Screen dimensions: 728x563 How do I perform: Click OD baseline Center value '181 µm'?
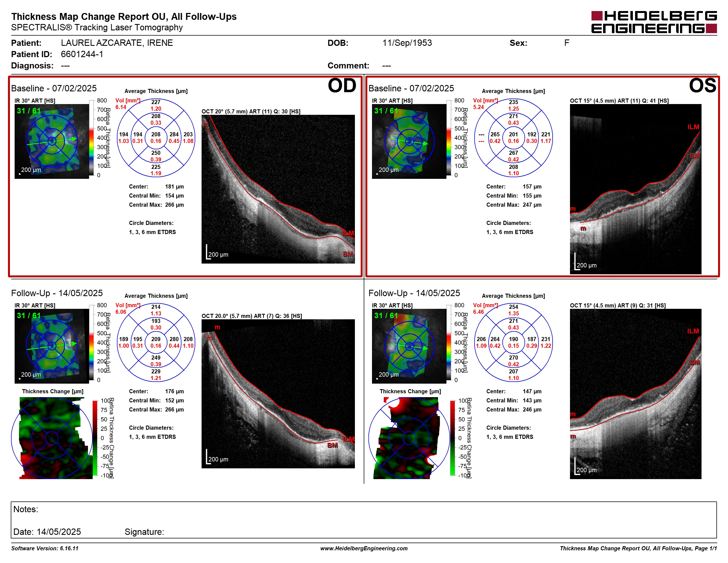tap(174, 187)
